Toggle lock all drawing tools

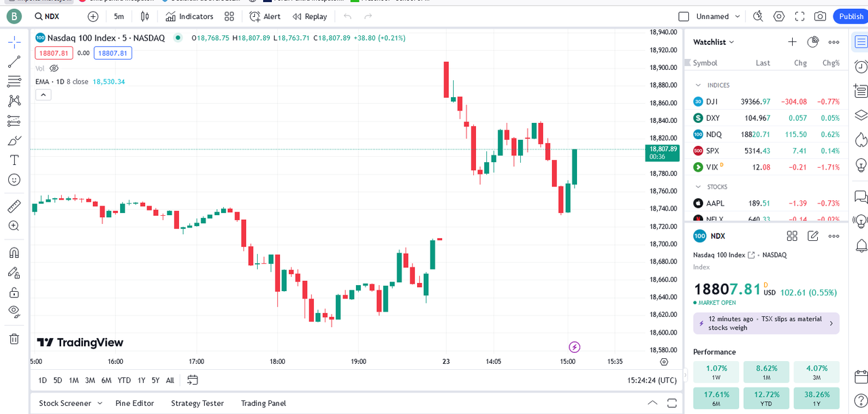pyautogui.click(x=14, y=292)
